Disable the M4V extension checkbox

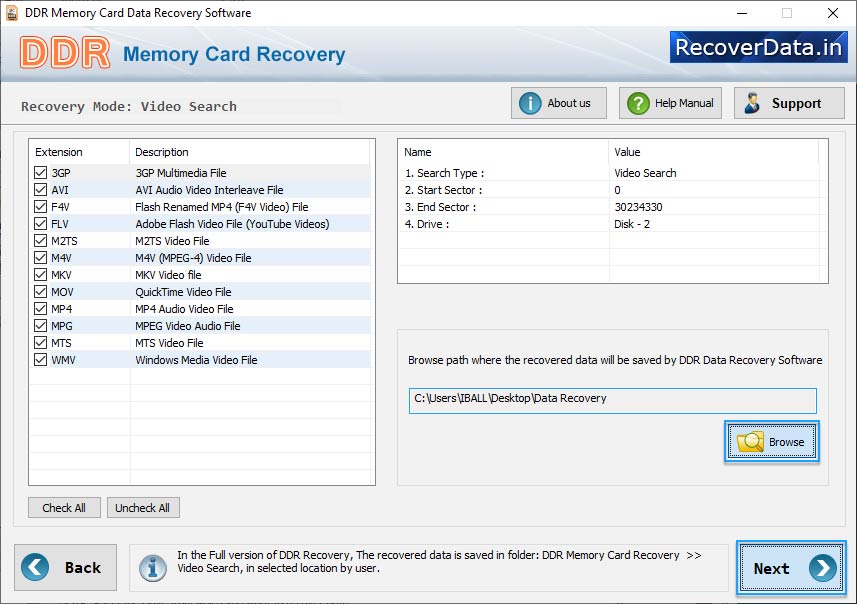(x=40, y=257)
